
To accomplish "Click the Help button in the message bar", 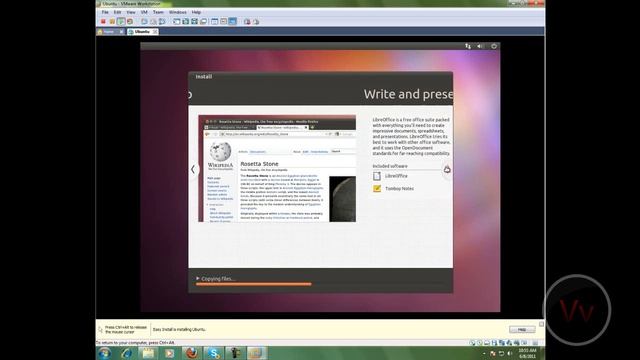I will tap(522, 329).
